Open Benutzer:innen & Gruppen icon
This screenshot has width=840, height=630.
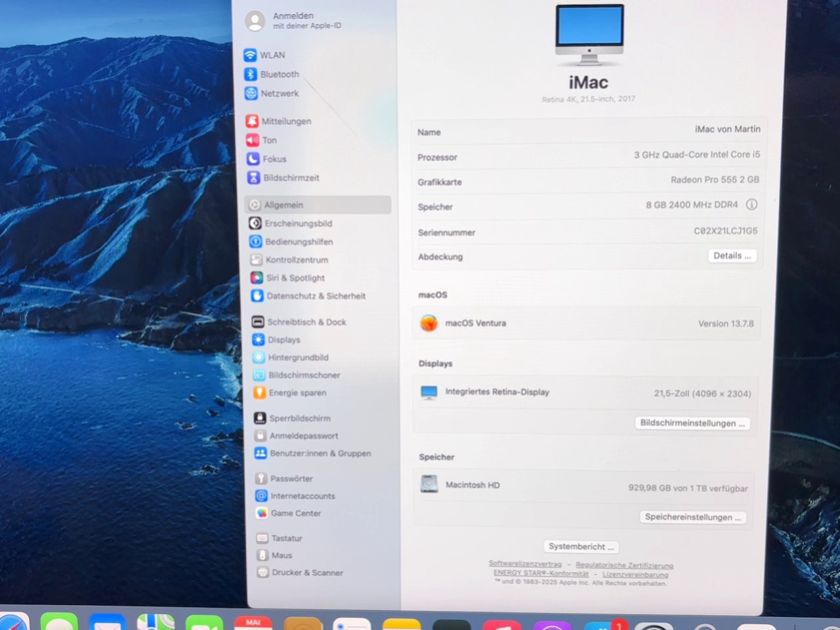click(261, 453)
